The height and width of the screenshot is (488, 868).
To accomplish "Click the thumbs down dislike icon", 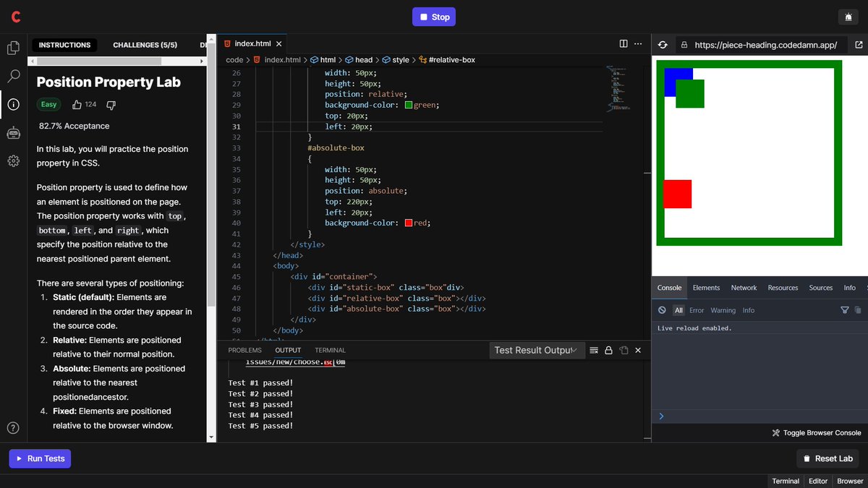I will [x=111, y=105].
